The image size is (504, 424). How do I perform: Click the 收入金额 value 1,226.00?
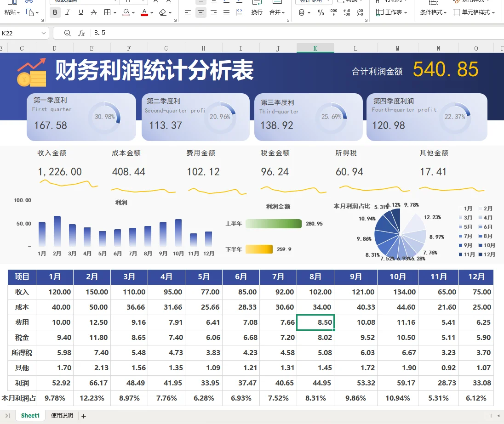point(60,172)
